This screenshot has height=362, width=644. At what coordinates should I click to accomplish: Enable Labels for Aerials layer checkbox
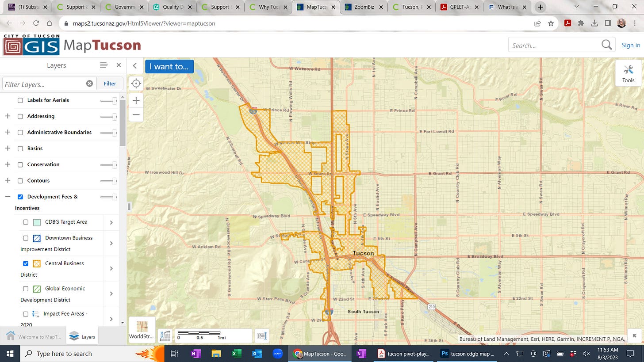coord(20,100)
